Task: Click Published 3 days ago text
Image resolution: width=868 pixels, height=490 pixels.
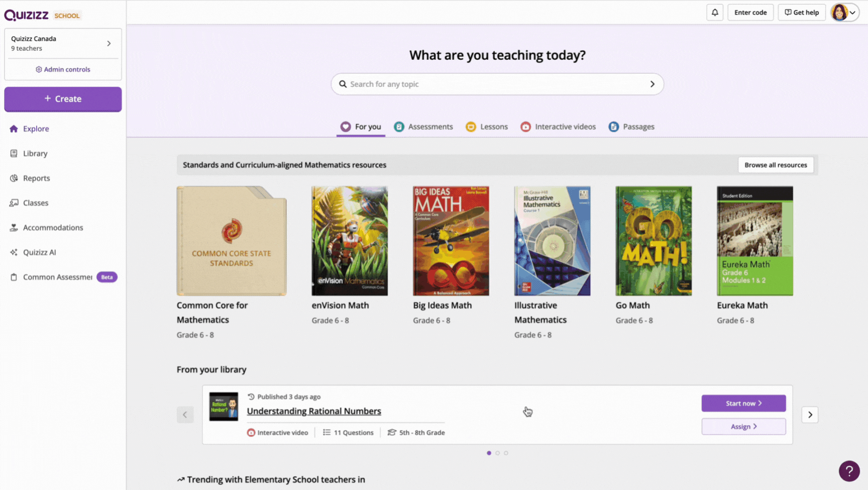Action: (x=289, y=397)
